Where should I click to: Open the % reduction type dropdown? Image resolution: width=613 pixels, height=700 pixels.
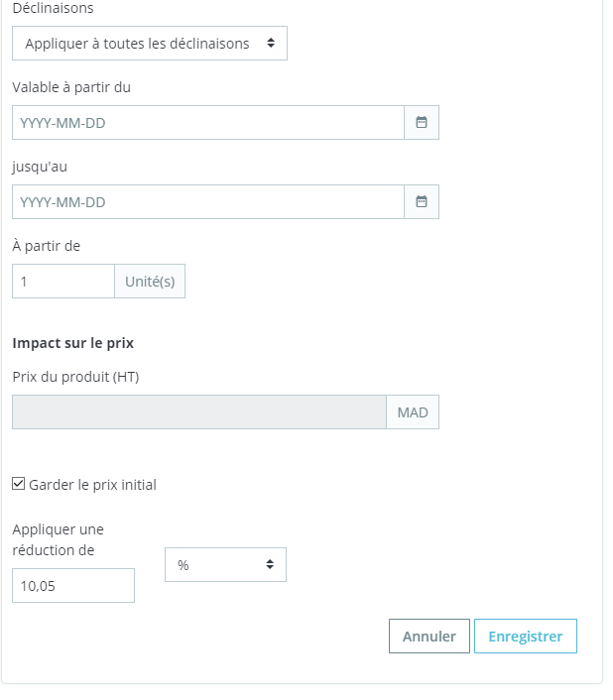pos(225,565)
